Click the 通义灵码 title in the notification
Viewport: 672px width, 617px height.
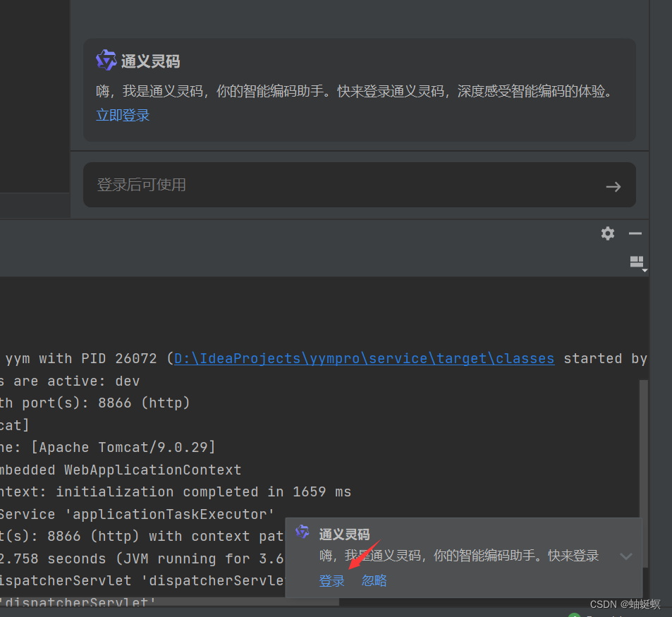(345, 534)
